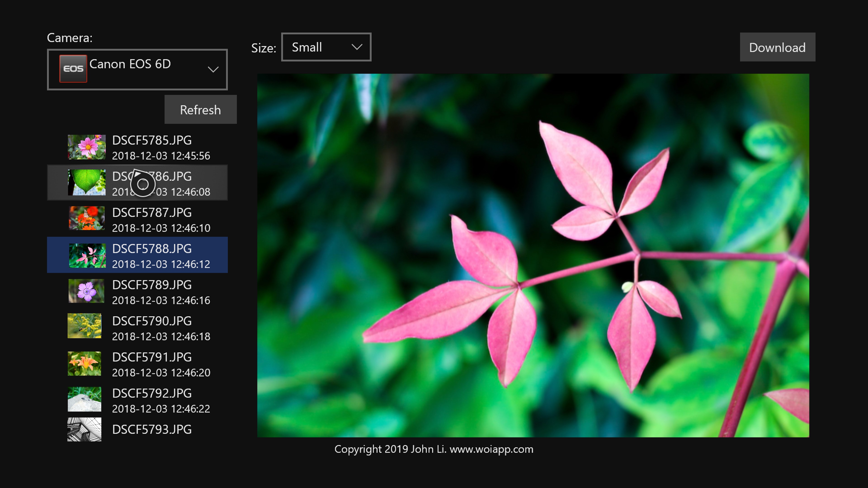Select the rock and grass thumbnail DSCF5792
Viewport: 868px width, 488px height.
84,399
